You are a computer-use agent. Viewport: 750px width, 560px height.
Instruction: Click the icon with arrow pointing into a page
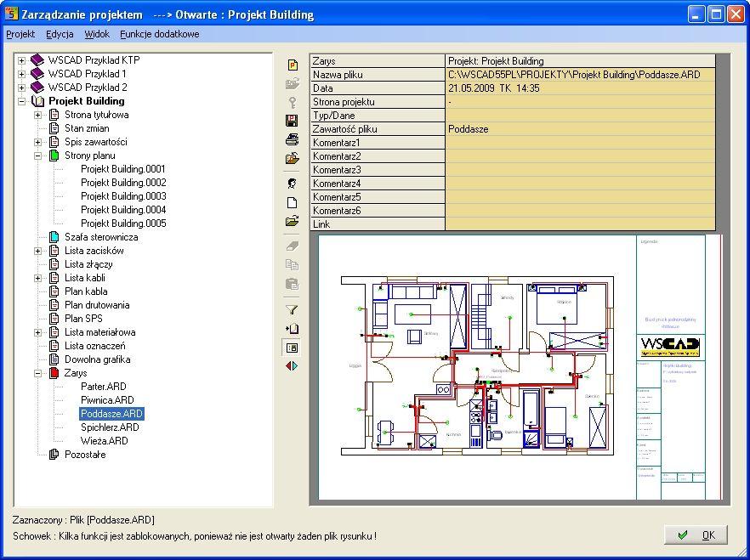pos(293,329)
